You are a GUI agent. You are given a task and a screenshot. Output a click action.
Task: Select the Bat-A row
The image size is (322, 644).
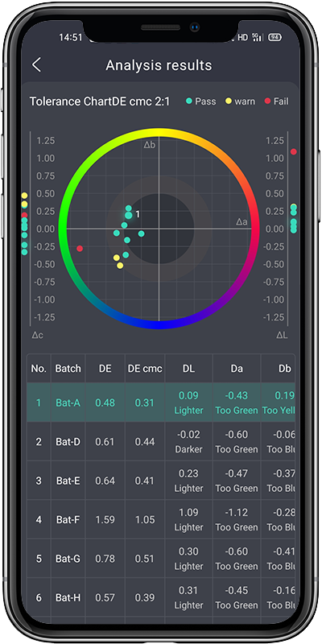[161, 402]
